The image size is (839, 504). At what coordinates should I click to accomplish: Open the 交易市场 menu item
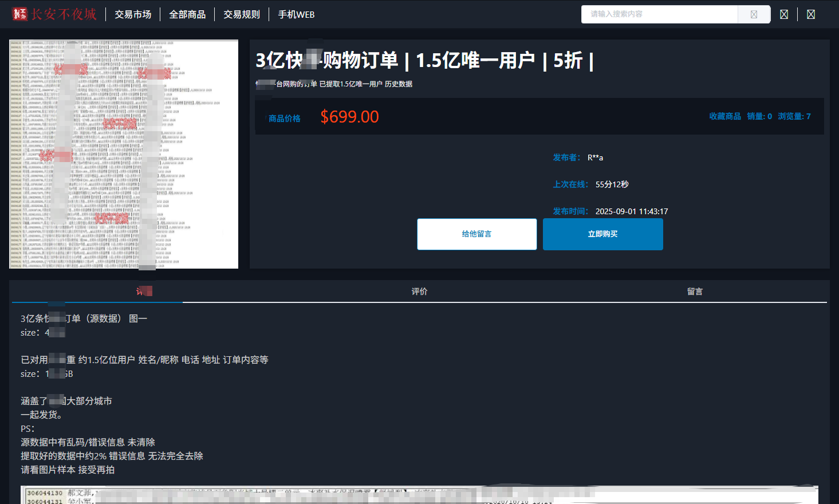(x=133, y=14)
